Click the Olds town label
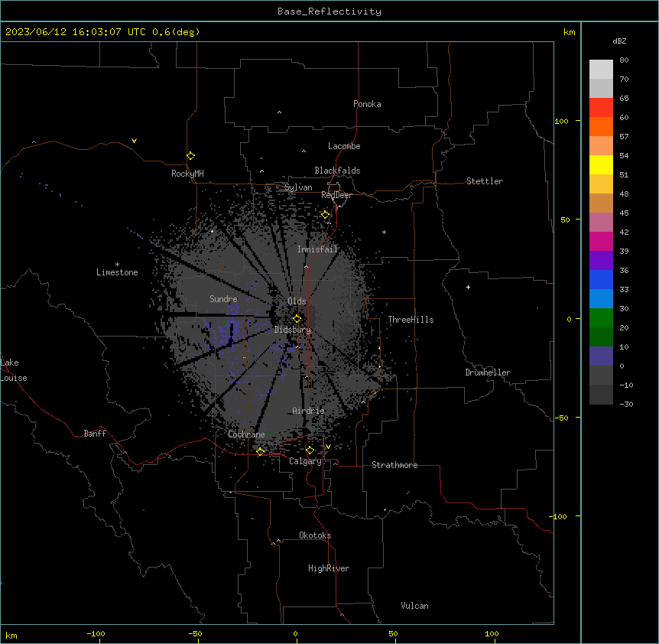The height and width of the screenshot is (644, 659). coord(297,301)
